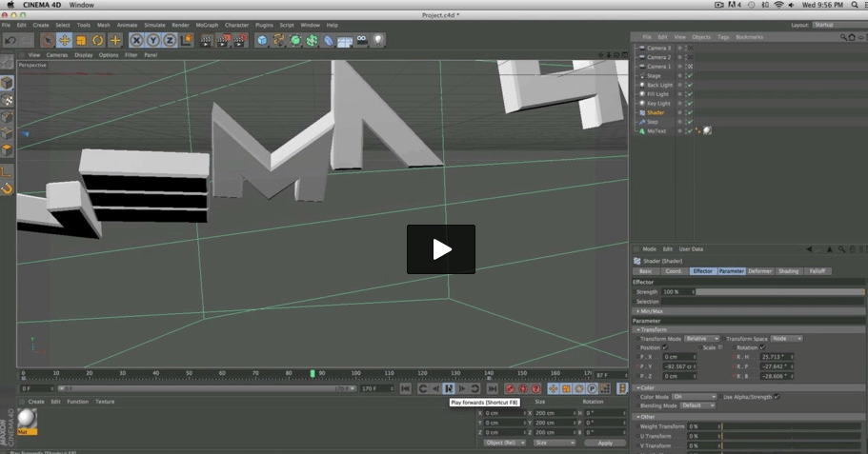Toggle Autokeying red icon
868x454 pixels.
coord(522,388)
